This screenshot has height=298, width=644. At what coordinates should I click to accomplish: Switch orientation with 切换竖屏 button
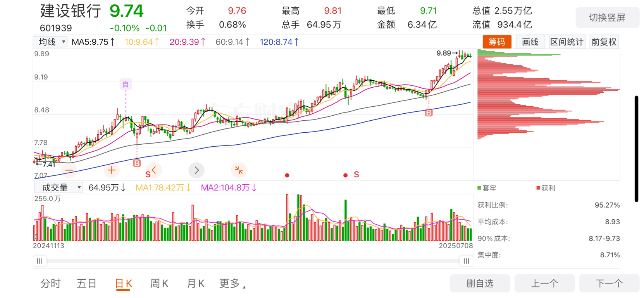point(607,17)
